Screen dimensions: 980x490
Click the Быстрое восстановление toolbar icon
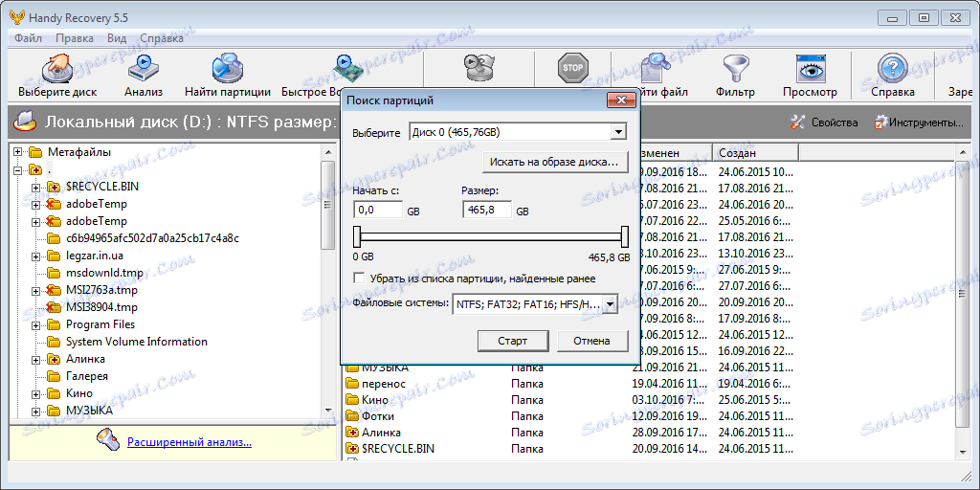pyautogui.click(x=347, y=68)
